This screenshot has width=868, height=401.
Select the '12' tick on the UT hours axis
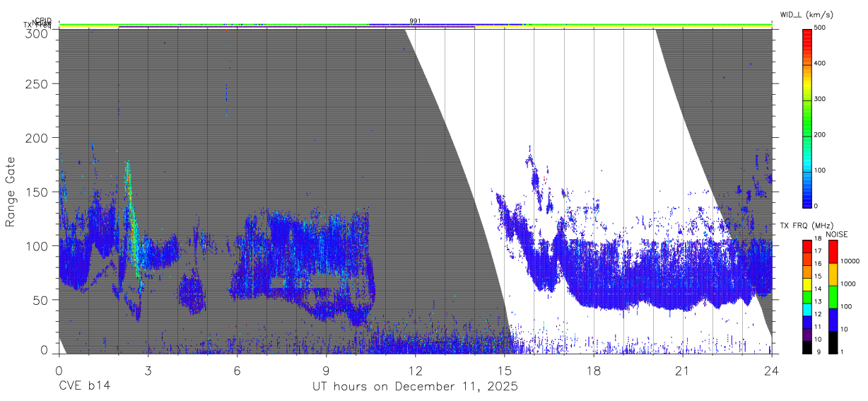pyautogui.click(x=415, y=371)
